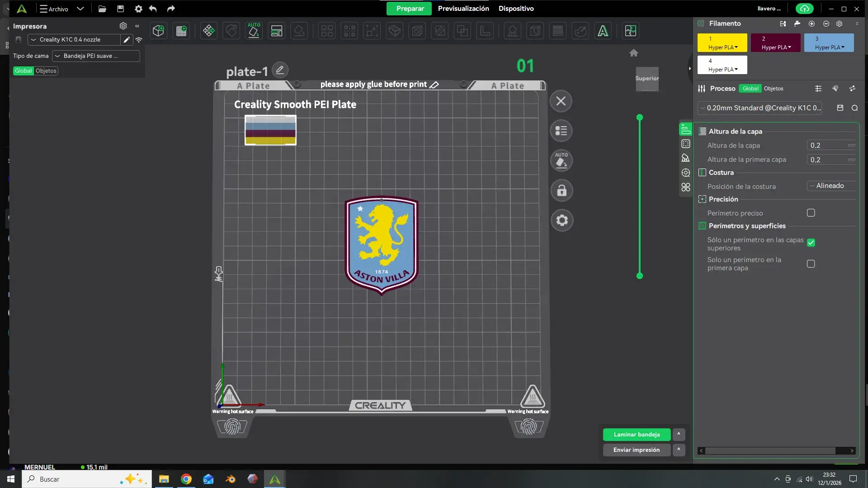Open the Tipo de cama dropdown
The height and width of the screenshot is (488, 868).
click(x=96, y=56)
